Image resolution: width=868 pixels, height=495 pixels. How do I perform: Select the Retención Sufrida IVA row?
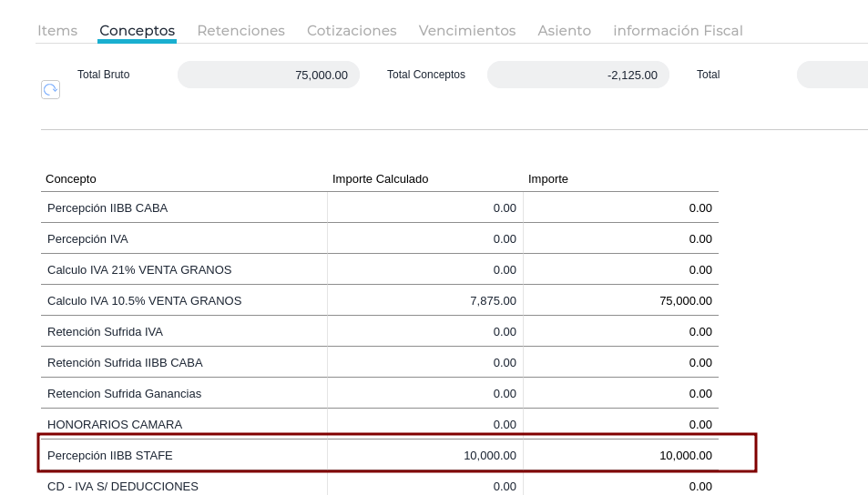click(380, 332)
